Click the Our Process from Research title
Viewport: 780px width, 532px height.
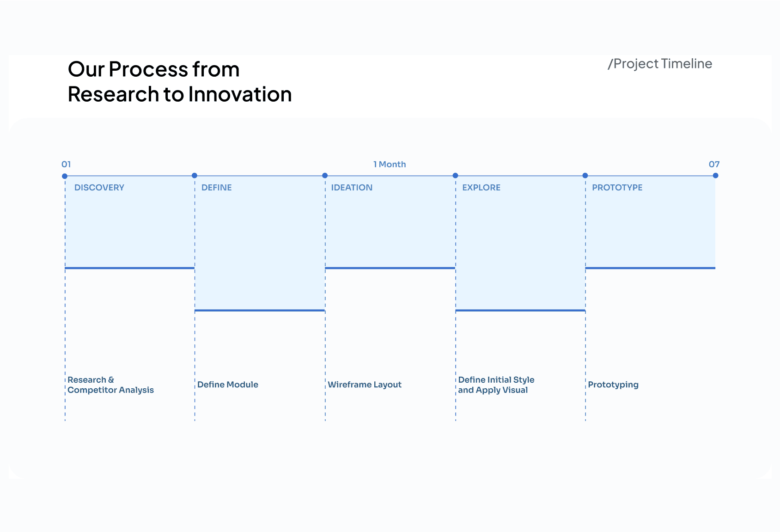pos(179,82)
